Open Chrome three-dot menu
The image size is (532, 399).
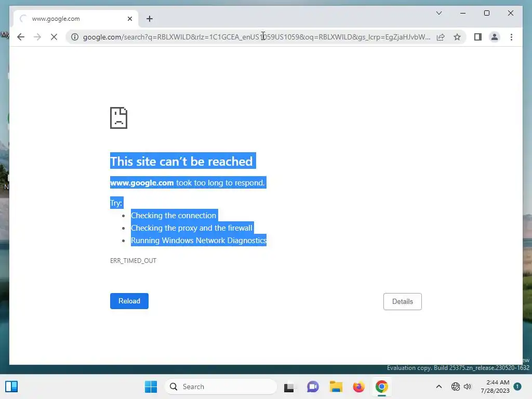pyautogui.click(x=511, y=37)
